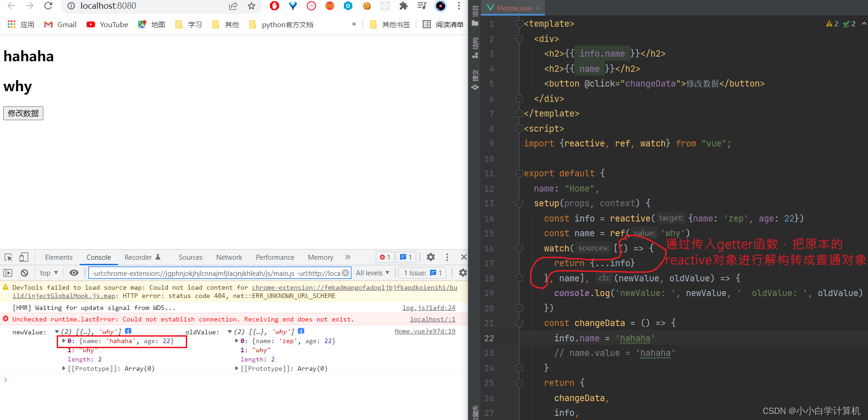Open the blue hexagon extension icon

pyautogui.click(x=348, y=6)
